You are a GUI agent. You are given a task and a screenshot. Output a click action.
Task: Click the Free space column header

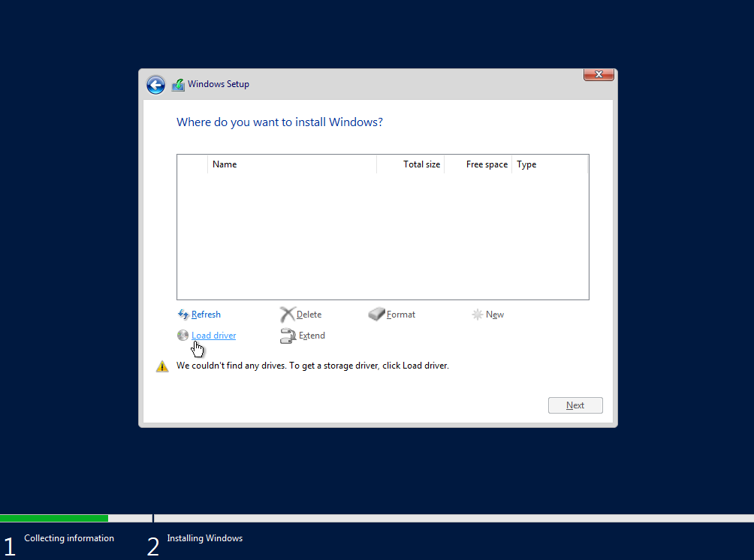pos(478,164)
